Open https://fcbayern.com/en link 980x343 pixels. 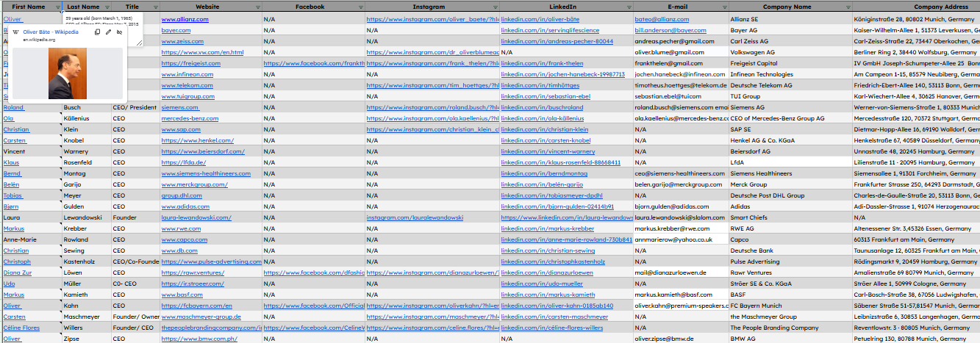(x=197, y=306)
